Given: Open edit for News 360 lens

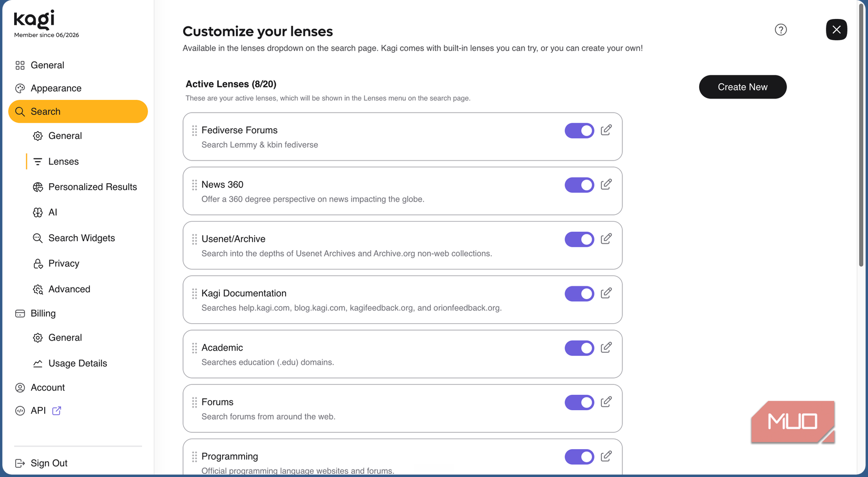Looking at the screenshot, I should 606,184.
